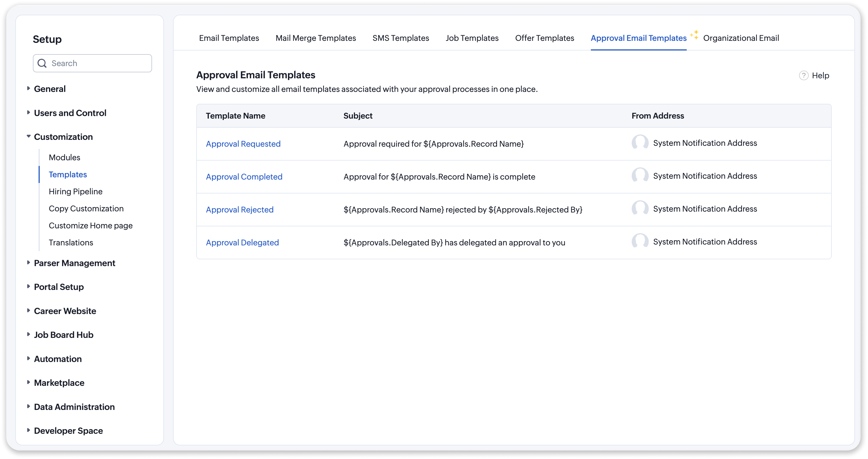Open the Organizational Email tab
868x459 pixels.
[x=741, y=38]
